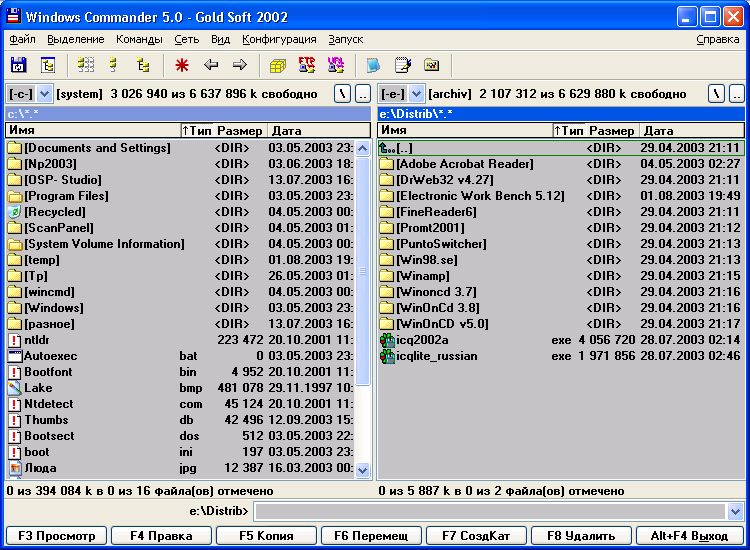Click the left panel scrollbar thumb
Viewport: 750px width, 550px height.
(363, 271)
